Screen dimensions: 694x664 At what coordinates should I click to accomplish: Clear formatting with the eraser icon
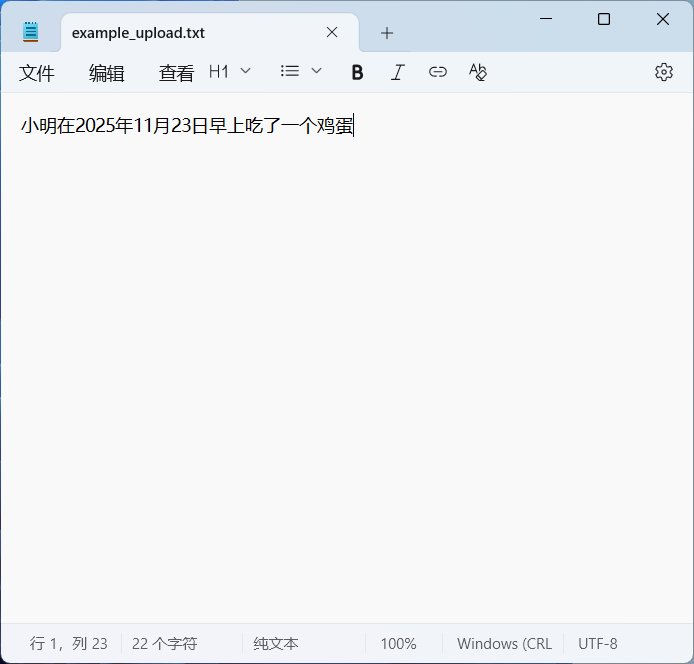478,72
